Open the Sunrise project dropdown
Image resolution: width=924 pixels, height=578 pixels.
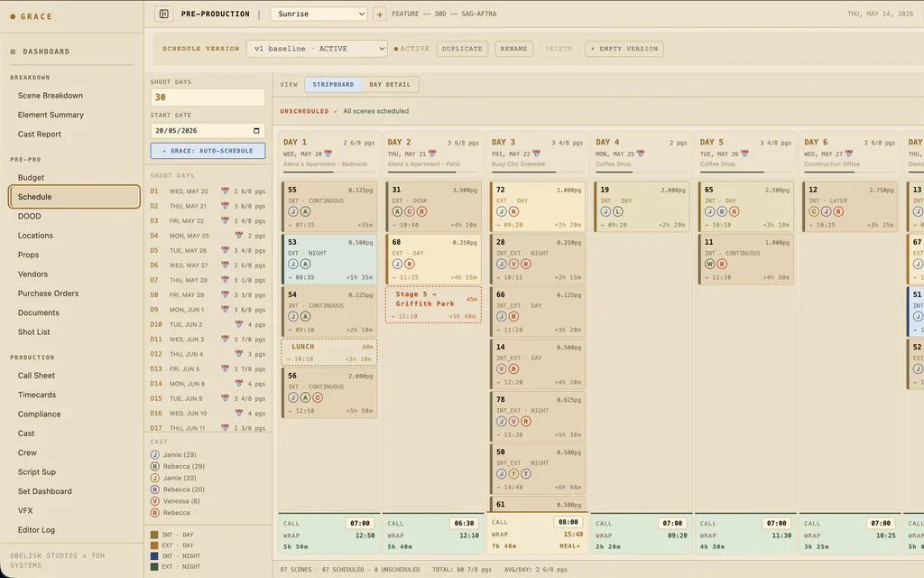click(x=319, y=14)
